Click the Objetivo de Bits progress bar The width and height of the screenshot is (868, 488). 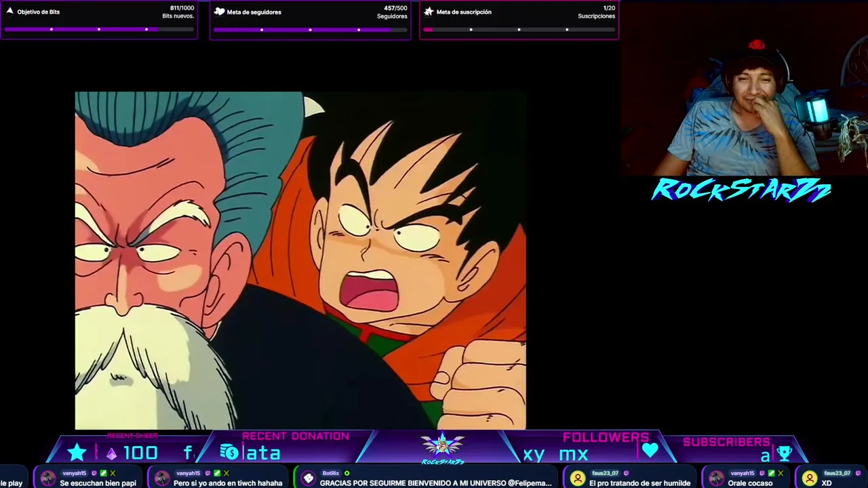pyautogui.click(x=99, y=29)
